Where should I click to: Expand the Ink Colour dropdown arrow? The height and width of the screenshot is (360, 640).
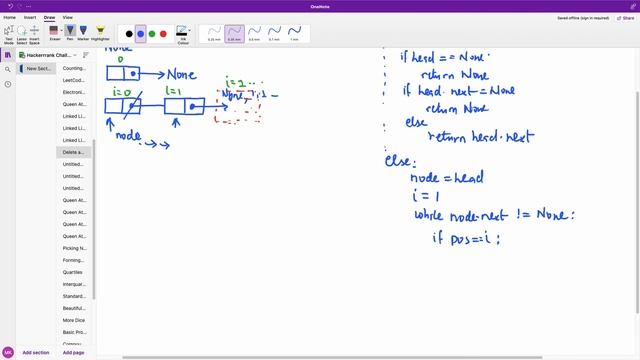189,31
